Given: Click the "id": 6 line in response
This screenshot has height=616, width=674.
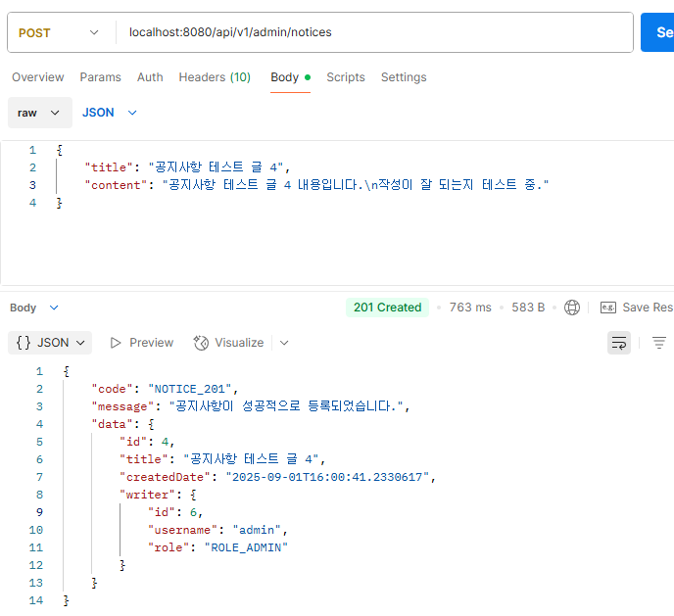Looking at the screenshot, I should coord(175,512).
